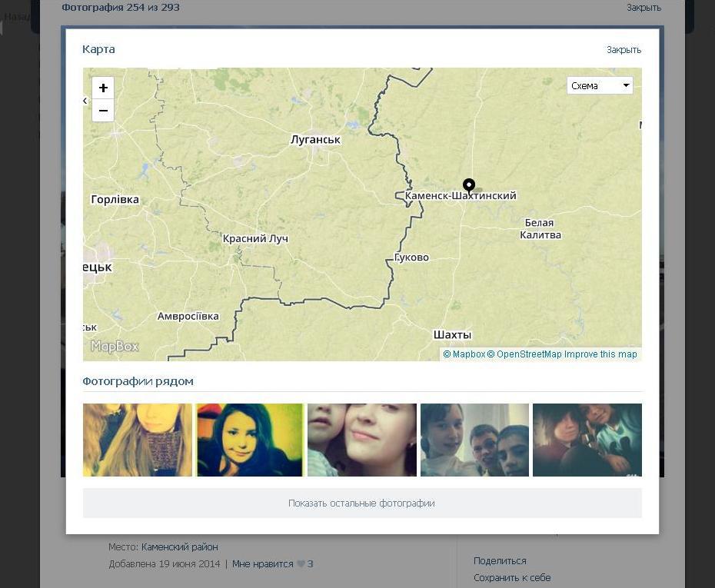Click Мне нравится to like photo
715x588 pixels.
click(262, 564)
